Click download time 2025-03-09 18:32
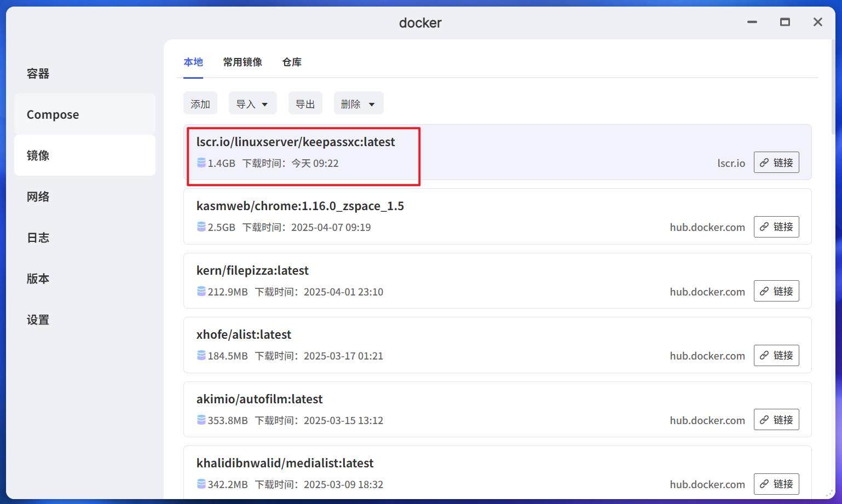 tap(343, 484)
